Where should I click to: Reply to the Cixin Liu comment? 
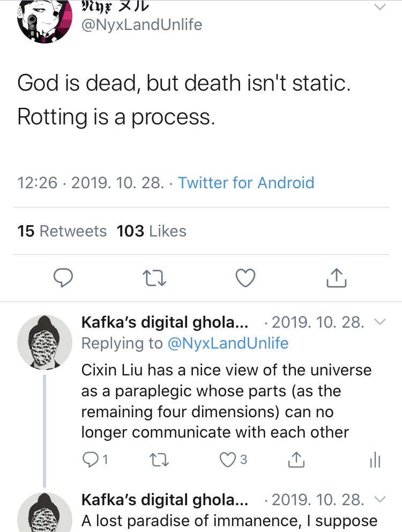click(x=90, y=460)
